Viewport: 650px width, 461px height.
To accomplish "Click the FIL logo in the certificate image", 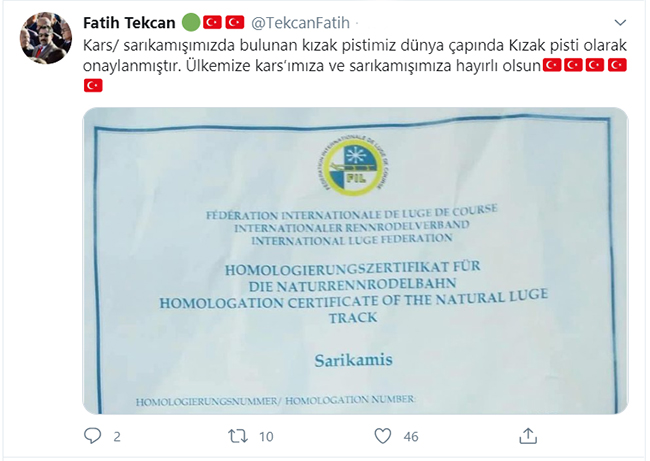I will click(x=355, y=167).
